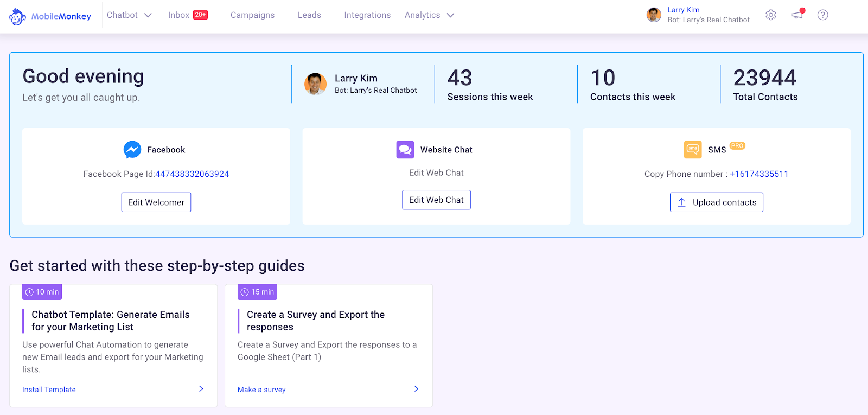Click the 10 Contacts this week stat
The height and width of the screenshot is (415, 868).
click(633, 85)
